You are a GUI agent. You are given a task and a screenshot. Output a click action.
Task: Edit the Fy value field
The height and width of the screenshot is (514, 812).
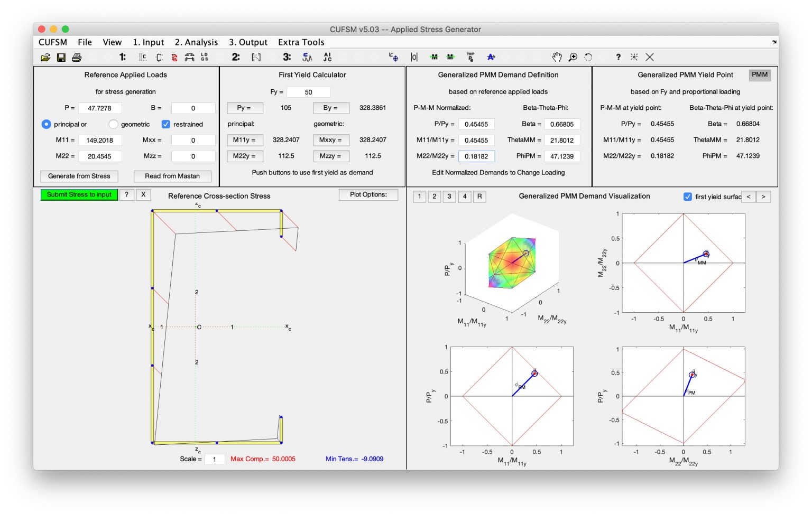tap(309, 92)
